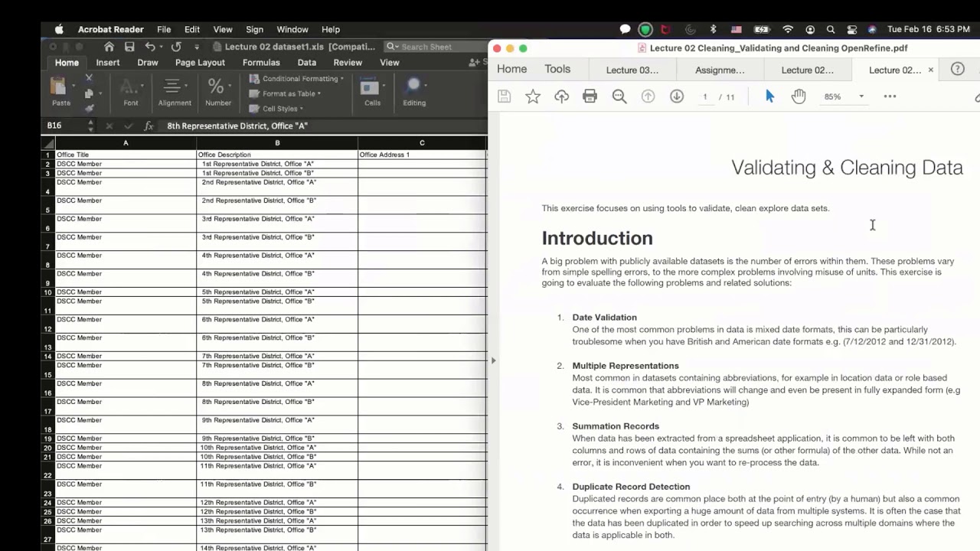Click the page number field showing 1
The width and height of the screenshot is (980, 551).
pyautogui.click(x=704, y=97)
